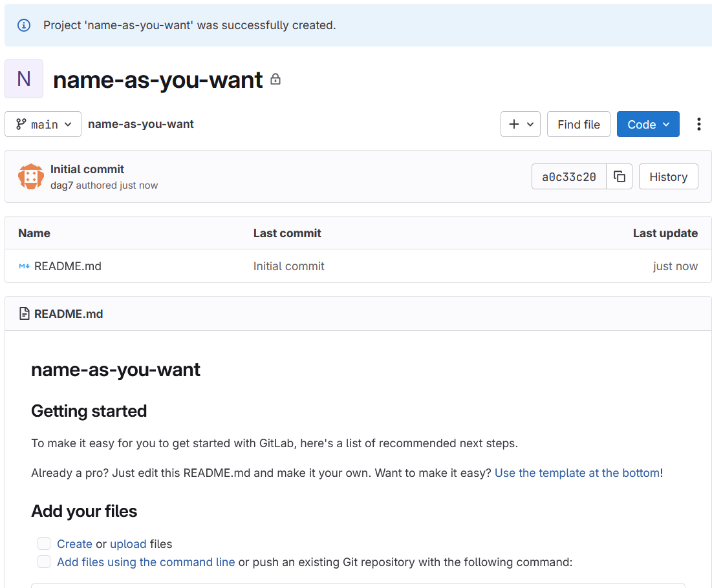
Task: Open the main branch selector dropdown
Action: (x=43, y=124)
